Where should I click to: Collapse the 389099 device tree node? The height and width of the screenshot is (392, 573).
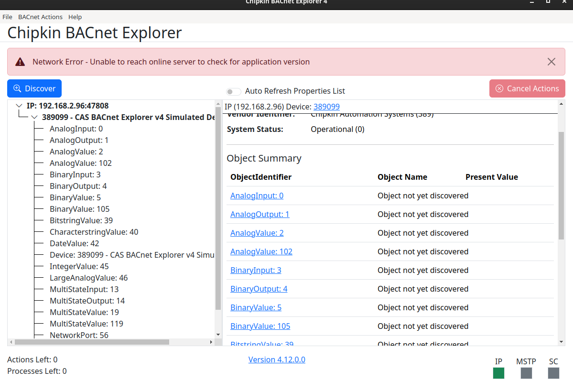tap(34, 118)
